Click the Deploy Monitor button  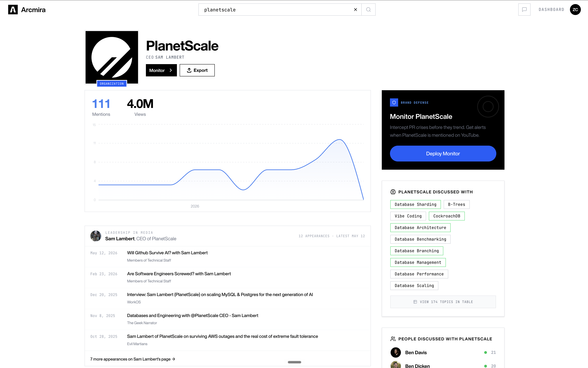click(443, 154)
